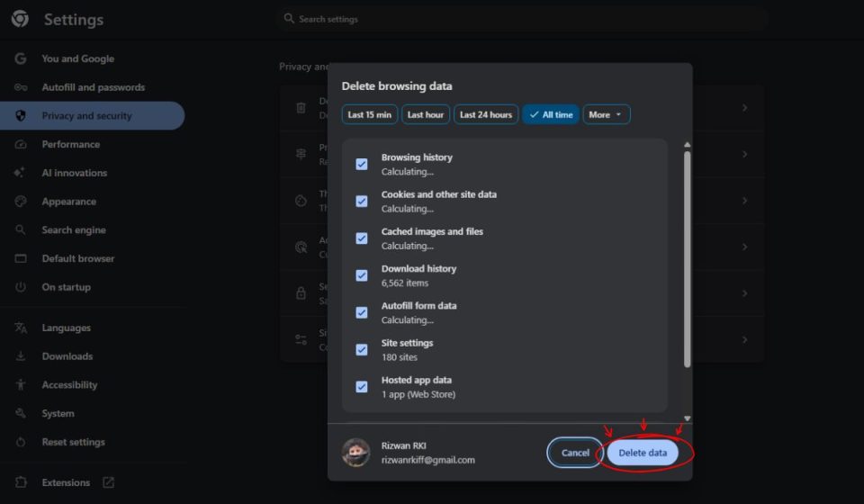Click the magnifier icon for Search engine
This screenshot has height=504, width=864.
point(21,229)
